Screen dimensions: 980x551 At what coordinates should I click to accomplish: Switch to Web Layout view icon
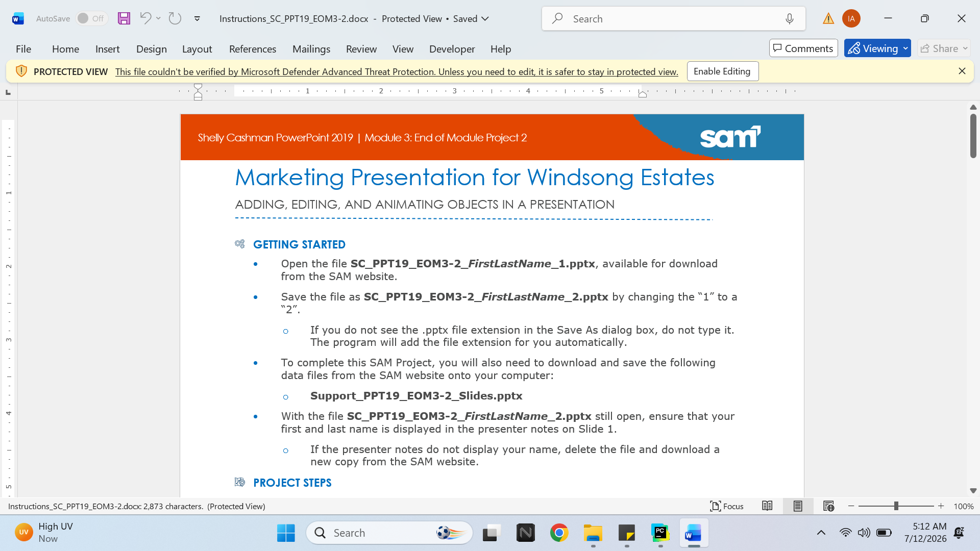828,506
